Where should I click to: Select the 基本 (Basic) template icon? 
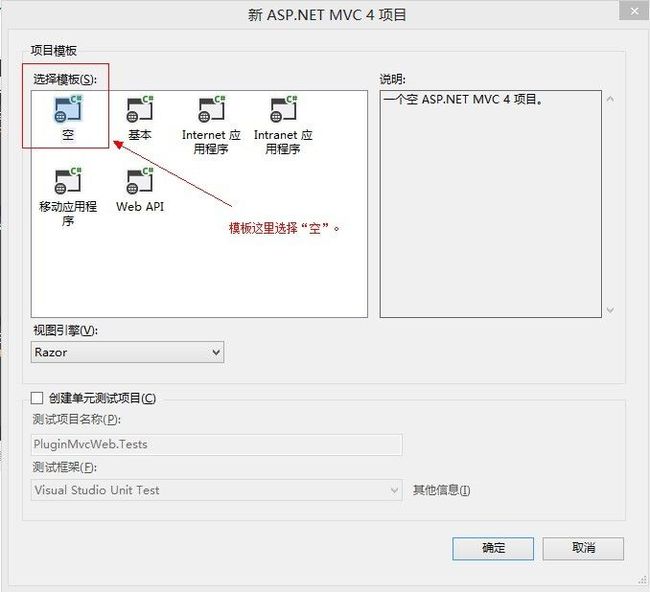[140, 109]
